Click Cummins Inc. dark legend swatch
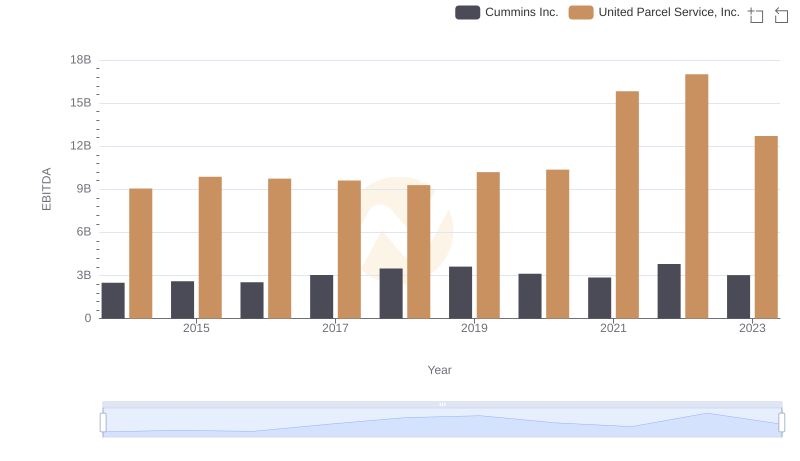The height and width of the screenshot is (461, 800). click(x=467, y=12)
